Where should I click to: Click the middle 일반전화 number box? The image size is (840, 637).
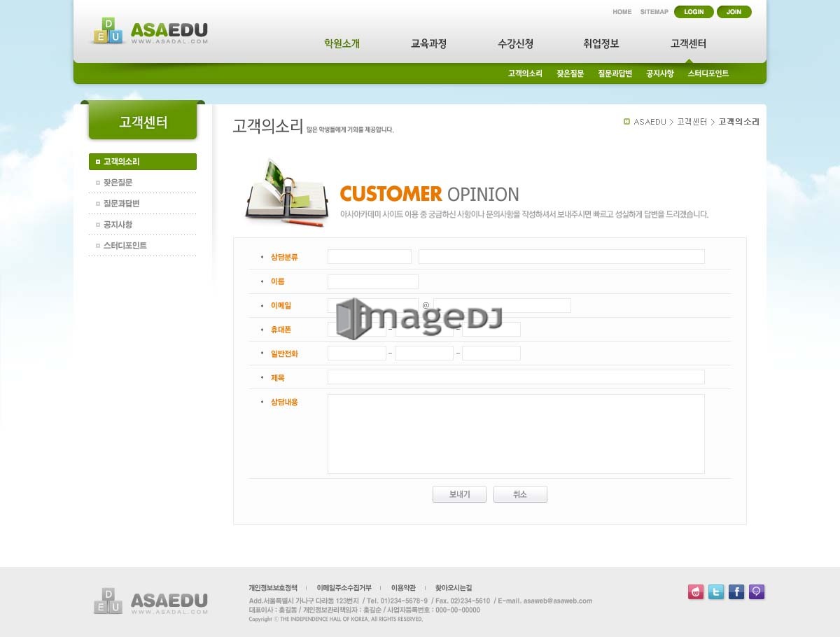[424, 353]
